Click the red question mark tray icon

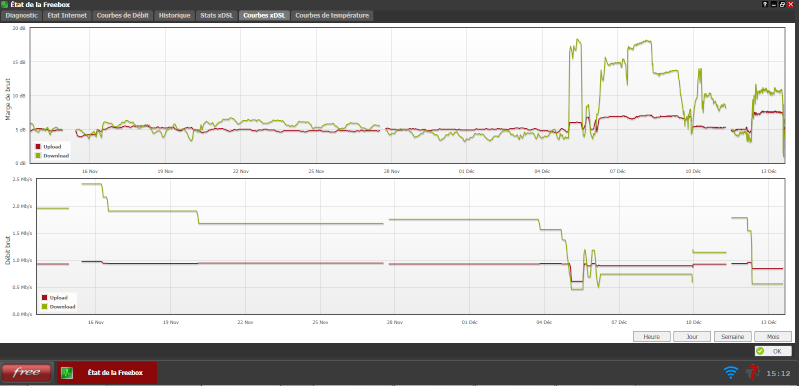click(753, 372)
